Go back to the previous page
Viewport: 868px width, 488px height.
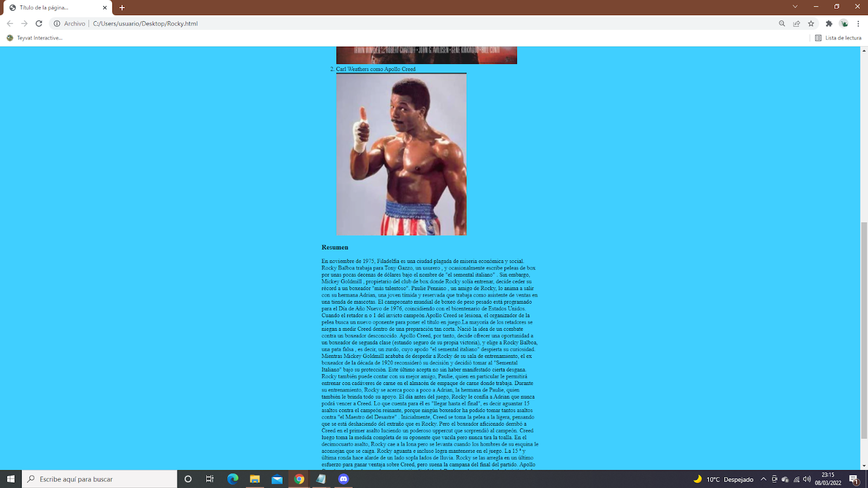[10, 23]
